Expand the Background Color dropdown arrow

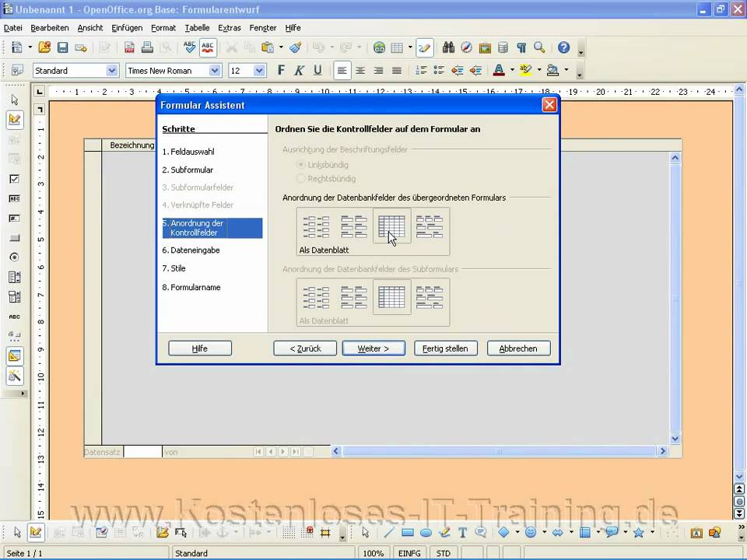tap(566, 70)
